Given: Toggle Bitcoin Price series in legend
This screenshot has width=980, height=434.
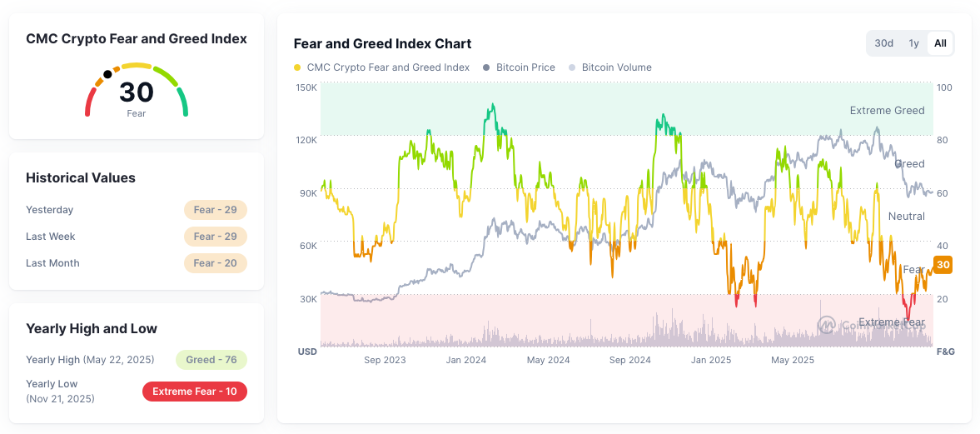Looking at the screenshot, I should [x=519, y=67].
